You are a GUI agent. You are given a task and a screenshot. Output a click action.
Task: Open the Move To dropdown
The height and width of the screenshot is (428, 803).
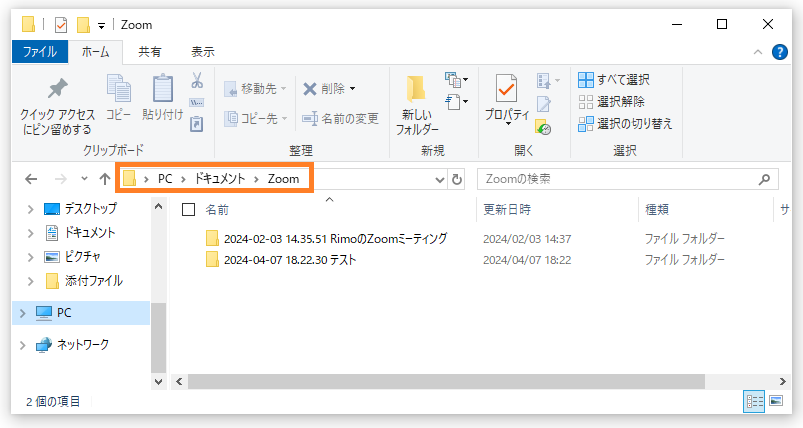(256, 89)
